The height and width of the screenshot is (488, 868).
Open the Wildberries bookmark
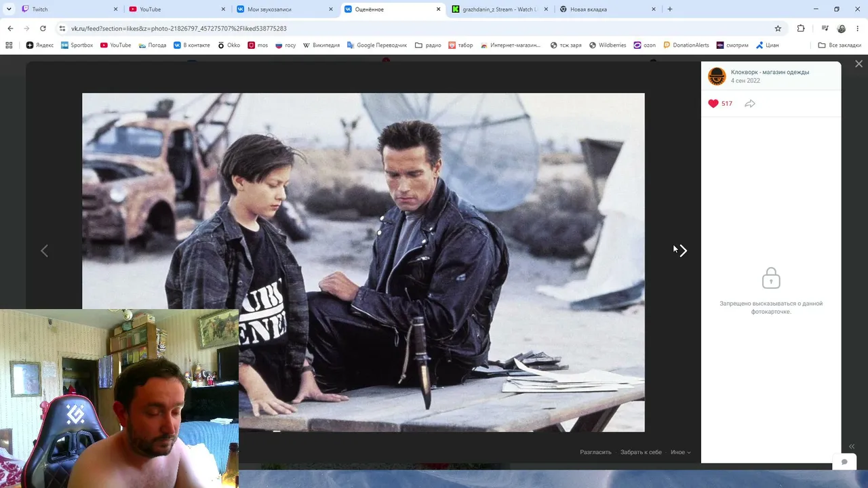click(608, 45)
